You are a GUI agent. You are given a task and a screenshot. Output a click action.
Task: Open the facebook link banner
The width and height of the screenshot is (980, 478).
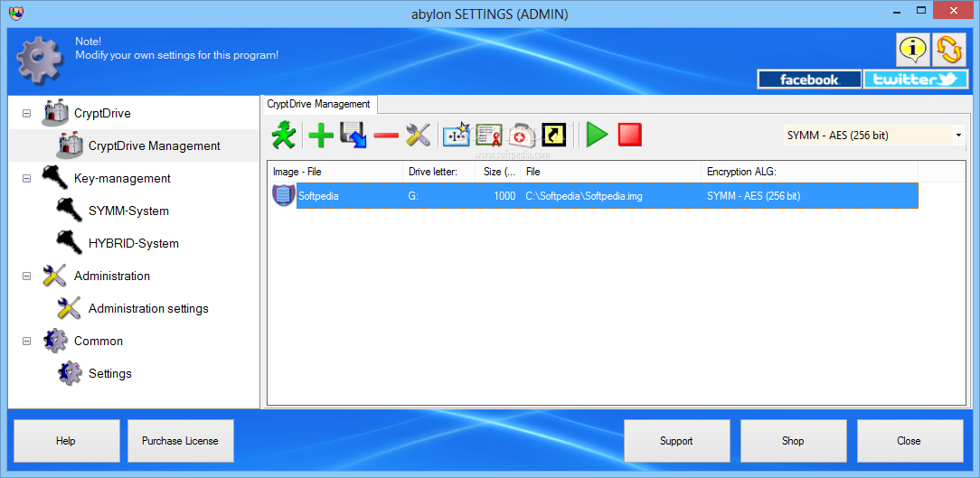click(x=810, y=80)
